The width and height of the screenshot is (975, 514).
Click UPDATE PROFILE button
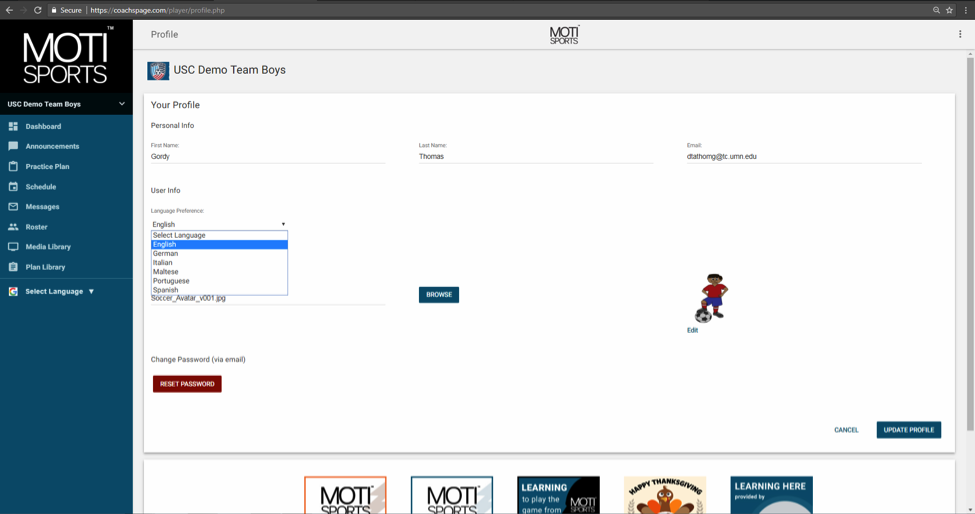coord(908,430)
